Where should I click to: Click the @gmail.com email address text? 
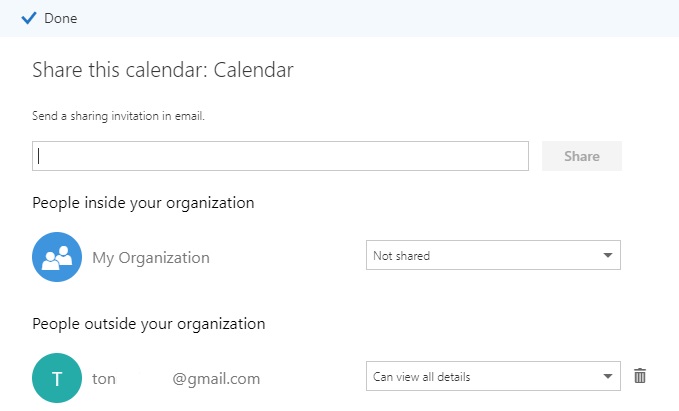point(216,379)
